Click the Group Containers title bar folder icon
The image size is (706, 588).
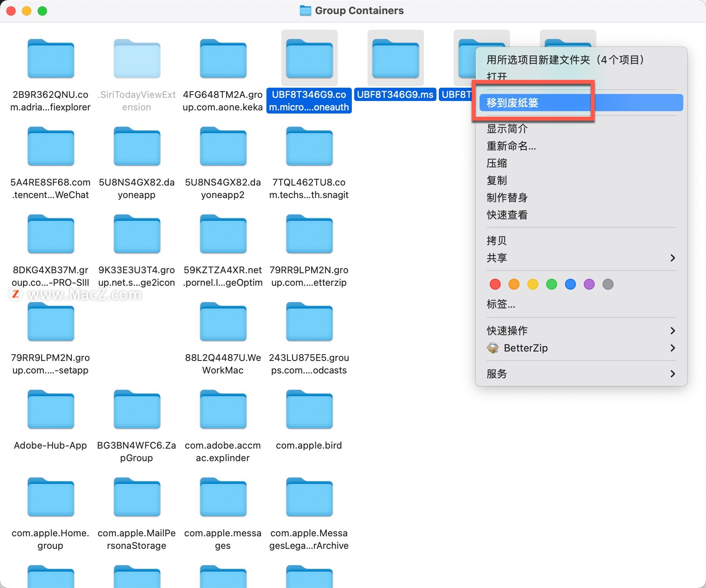[x=306, y=11]
